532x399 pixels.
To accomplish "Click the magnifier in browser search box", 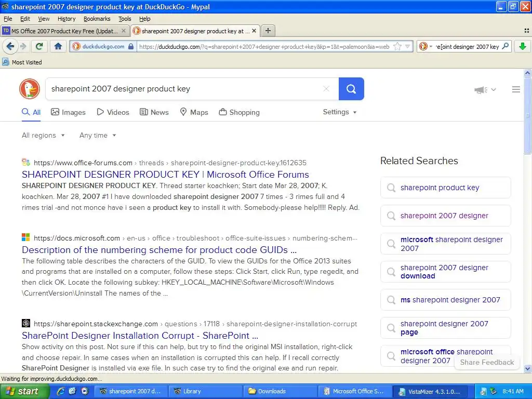I will (505, 46).
